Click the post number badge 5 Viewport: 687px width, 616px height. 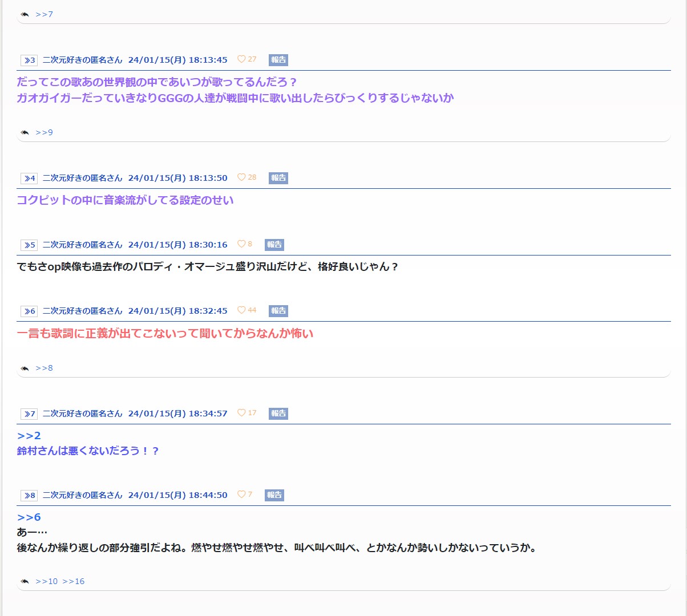click(29, 245)
